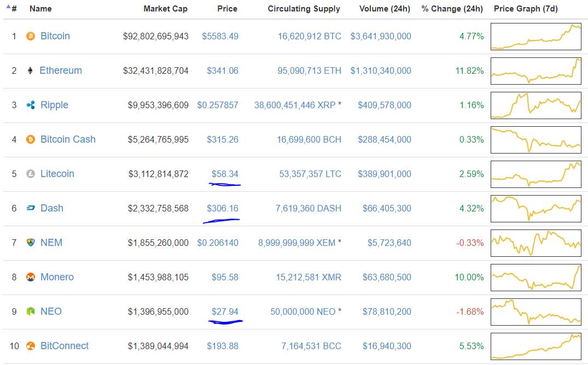
Task: Select NEO's -1.68% change value
Action: click(x=470, y=312)
